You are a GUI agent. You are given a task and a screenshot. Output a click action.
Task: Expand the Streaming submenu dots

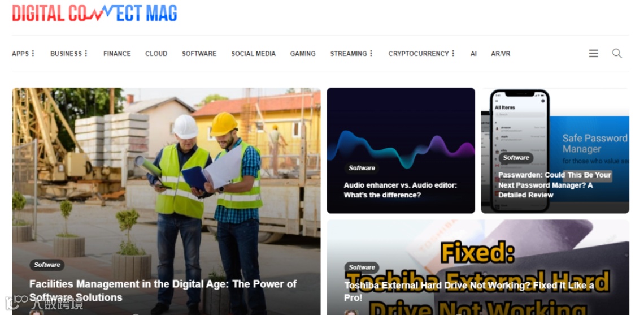[371, 54]
